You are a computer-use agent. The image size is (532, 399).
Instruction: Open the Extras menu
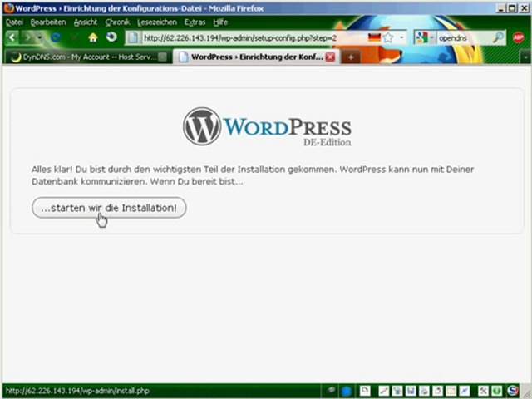tap(195, 22)
